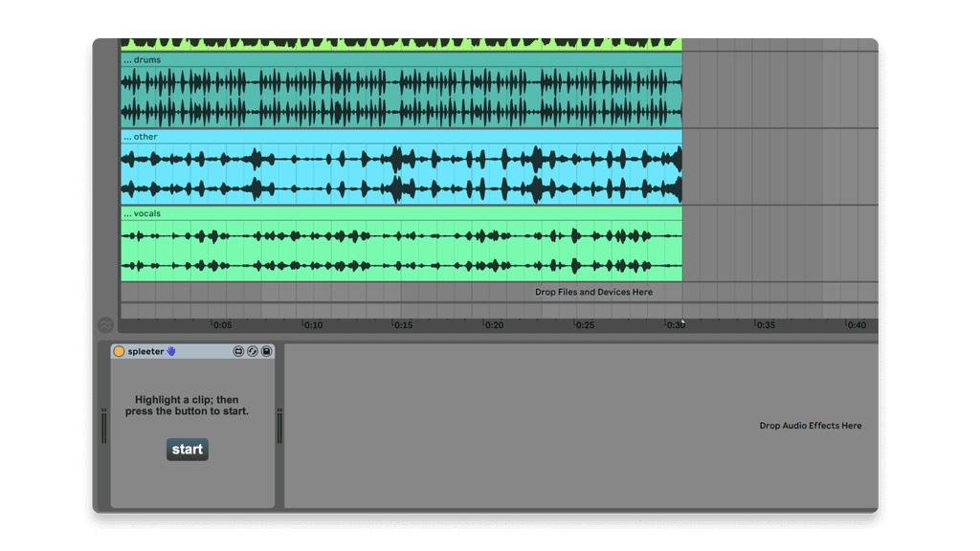Toggle the automation mode wave icon

[105, 325]
